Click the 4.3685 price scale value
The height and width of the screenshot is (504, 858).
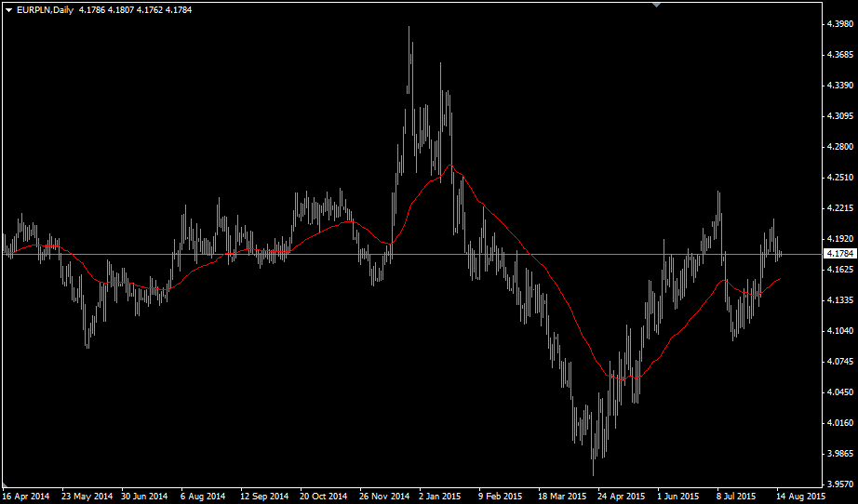coord(840,55)
